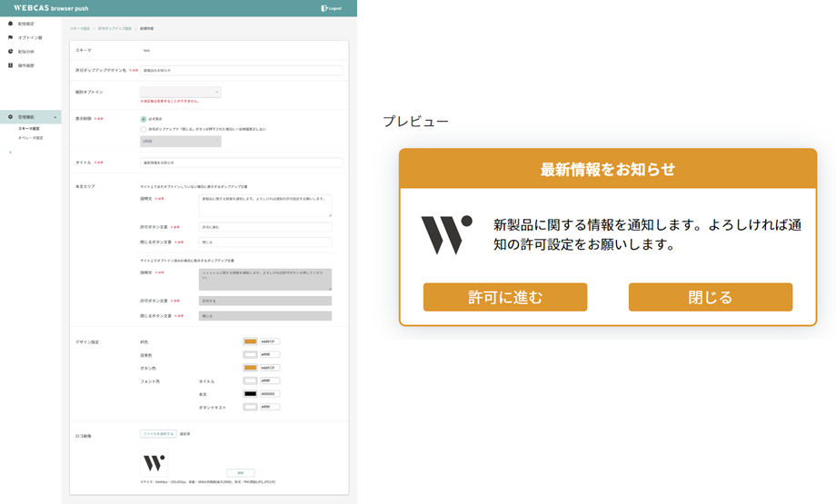Open the オプトイン数 menu item

(30, 38)
